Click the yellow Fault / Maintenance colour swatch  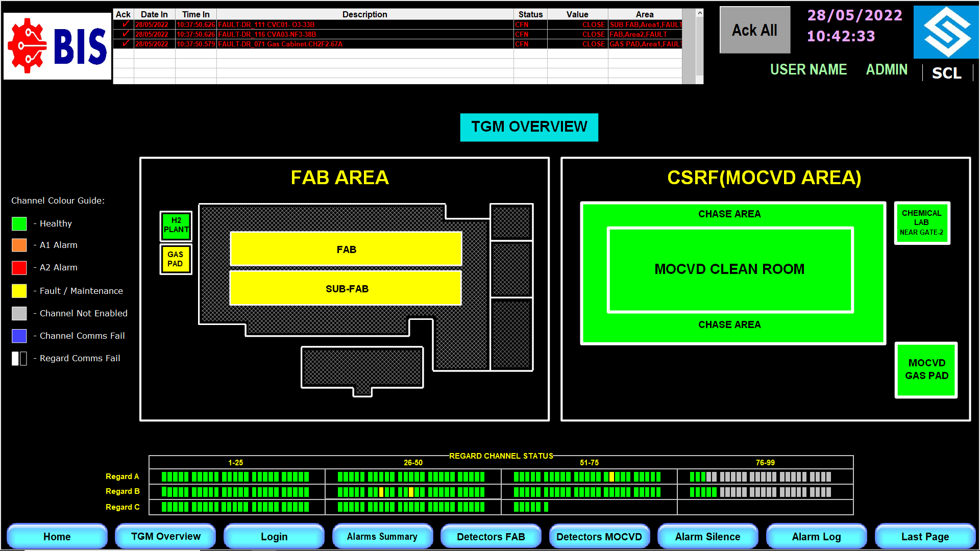pyautogui.click(x=19, y=291)
